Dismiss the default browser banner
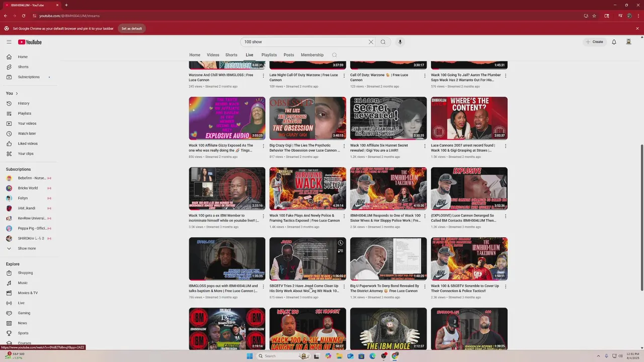 coord(637,29)
